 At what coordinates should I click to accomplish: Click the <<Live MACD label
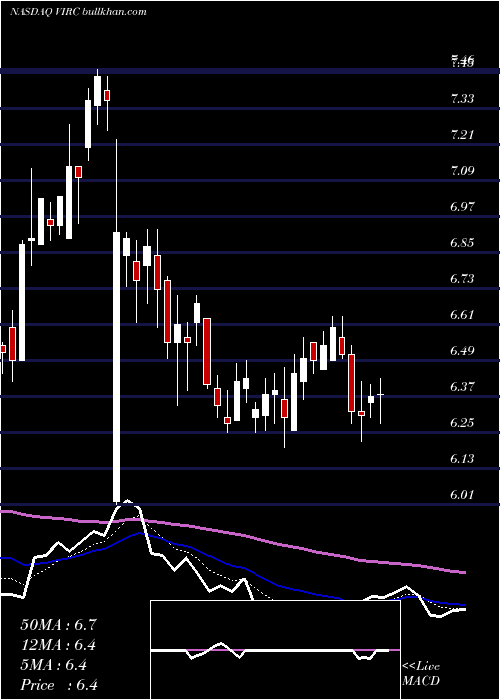click(x=421, y=673)
